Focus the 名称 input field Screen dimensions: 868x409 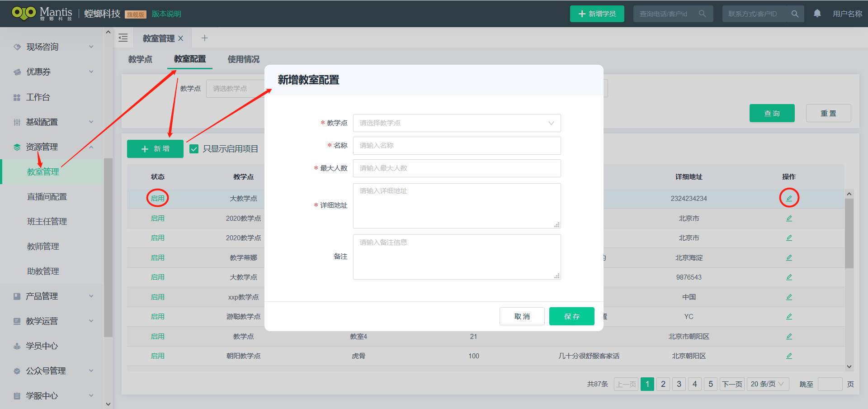click(457, 146)
